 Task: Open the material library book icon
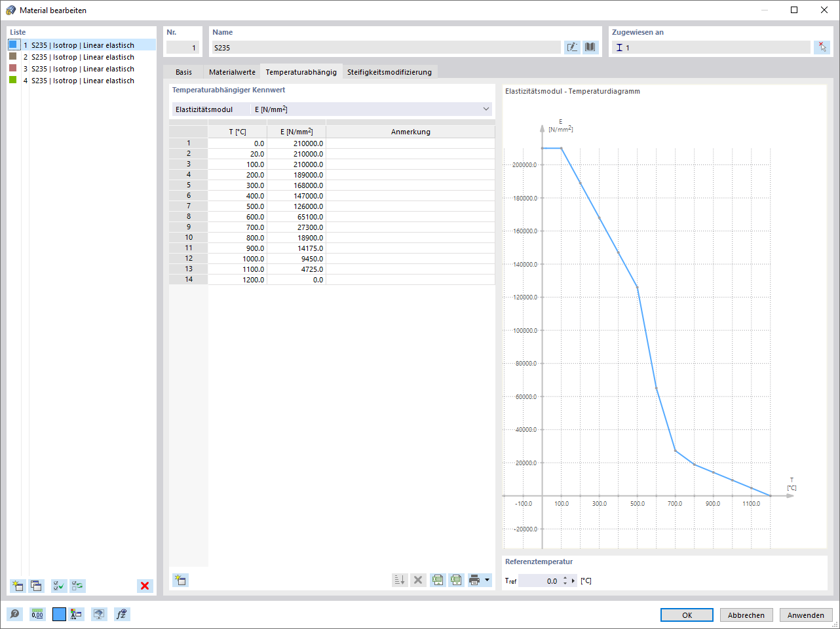(590, 47)
